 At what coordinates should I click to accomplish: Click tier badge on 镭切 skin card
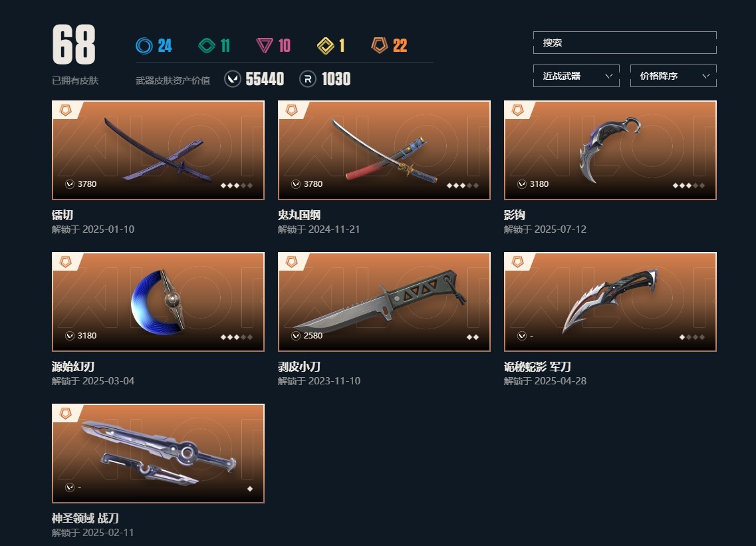66,110
